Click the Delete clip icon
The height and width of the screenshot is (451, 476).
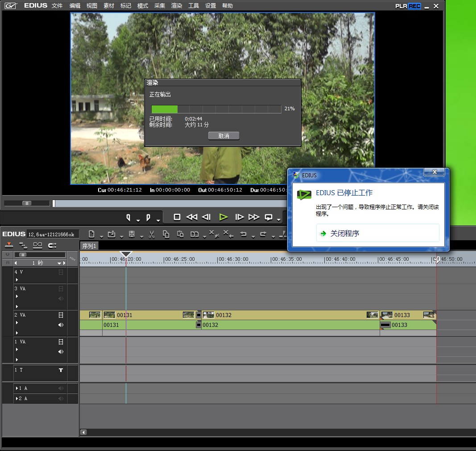pos(214,234)
